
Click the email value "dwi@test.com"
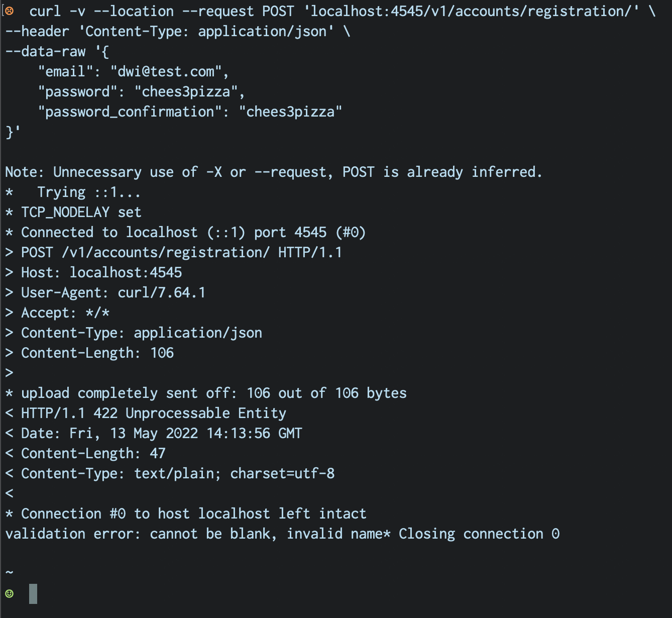(x=166, y=72)
